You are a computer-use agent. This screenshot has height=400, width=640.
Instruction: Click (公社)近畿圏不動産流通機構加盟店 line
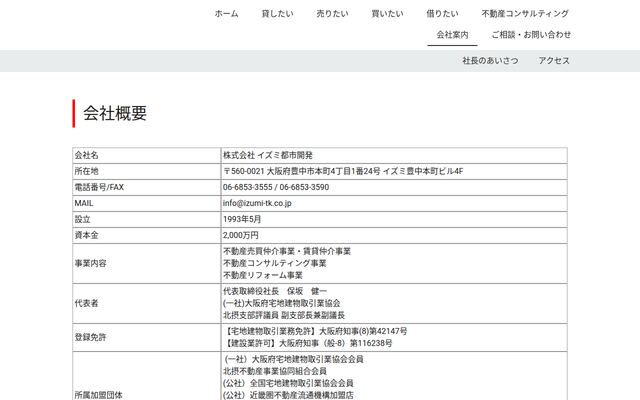[x=288, y=395]
